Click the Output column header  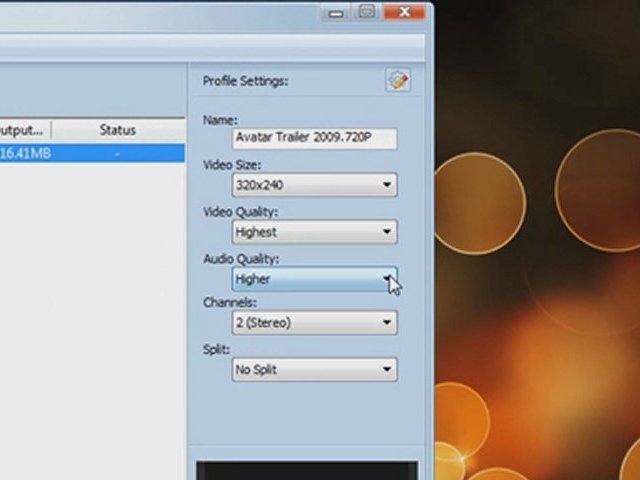[x=24, y=130]
